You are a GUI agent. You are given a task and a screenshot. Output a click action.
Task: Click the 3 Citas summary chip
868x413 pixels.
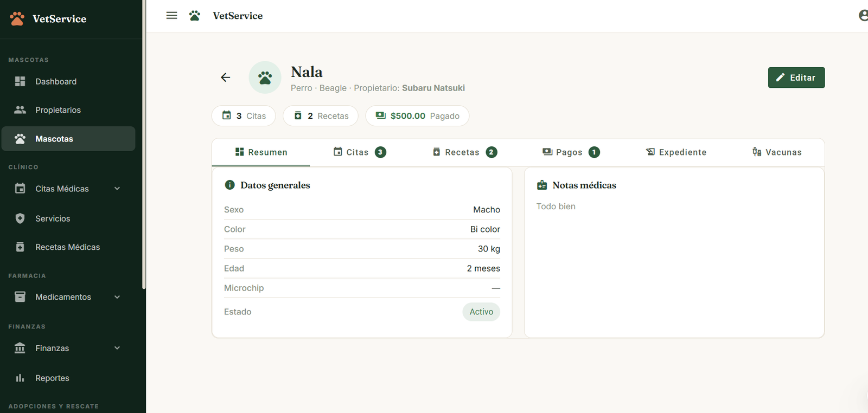(x=244, y=116)
